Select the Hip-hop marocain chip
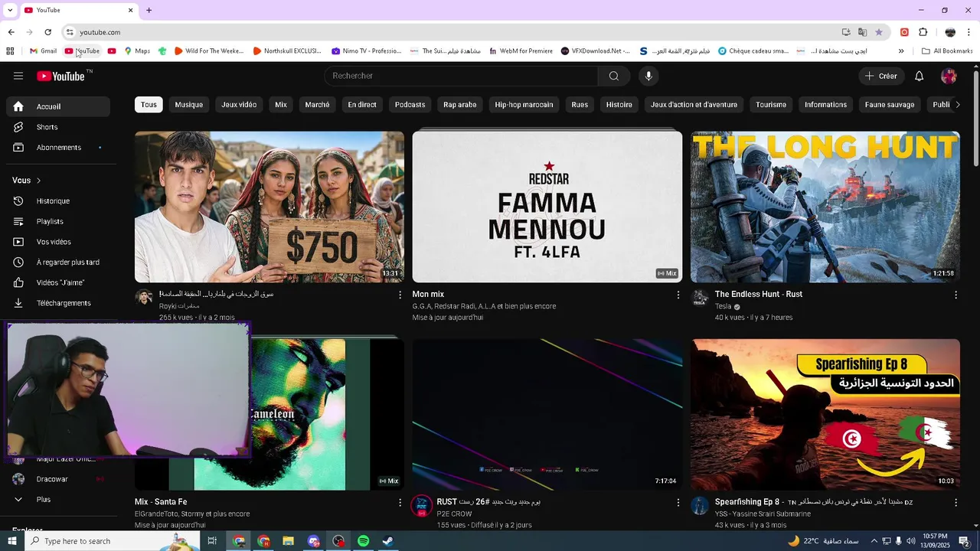This screenshot has height=551, width=980. [524, 105]
